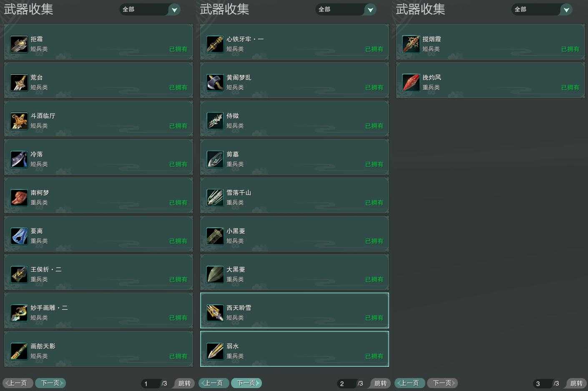Click the 挽灼风 red crystal icon

click(411, 83)
